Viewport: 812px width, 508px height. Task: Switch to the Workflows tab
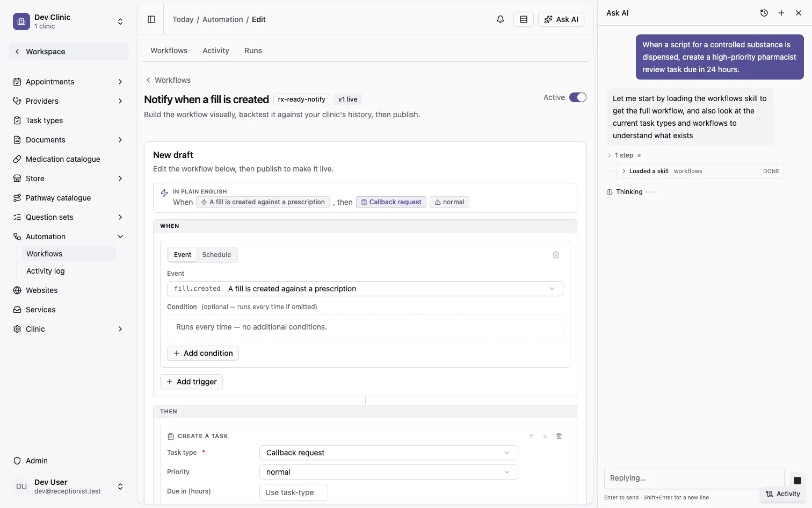point(169,51)
